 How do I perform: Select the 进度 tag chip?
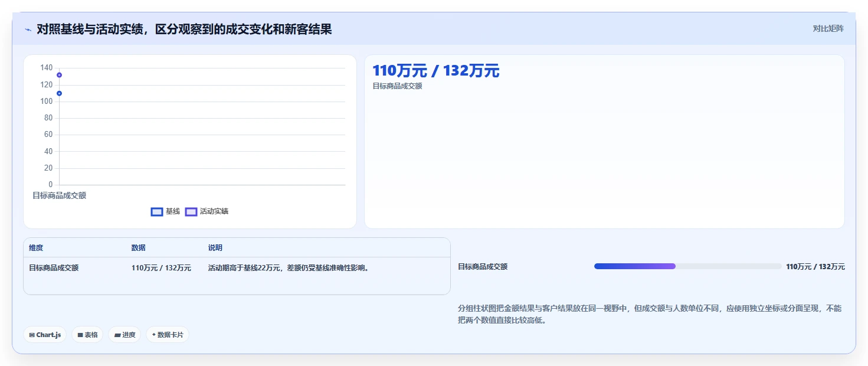click(x=125, y=335)
